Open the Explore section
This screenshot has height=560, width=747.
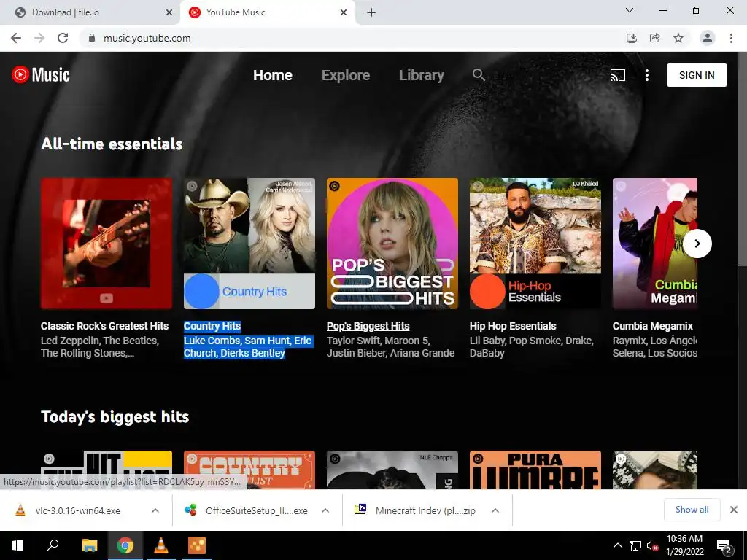click(x=346, y=75)
